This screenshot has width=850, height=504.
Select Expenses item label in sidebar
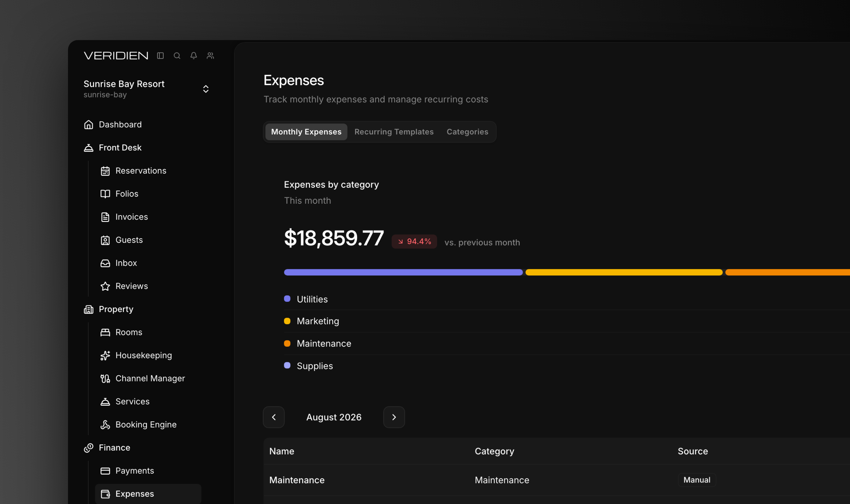pos(135,494)
